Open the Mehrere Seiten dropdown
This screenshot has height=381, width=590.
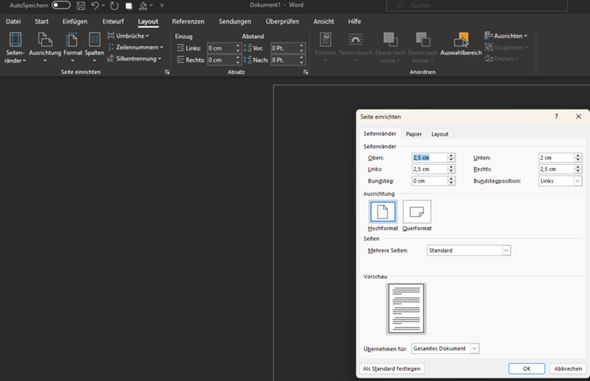pyautogui.click(x=469, y=250)
